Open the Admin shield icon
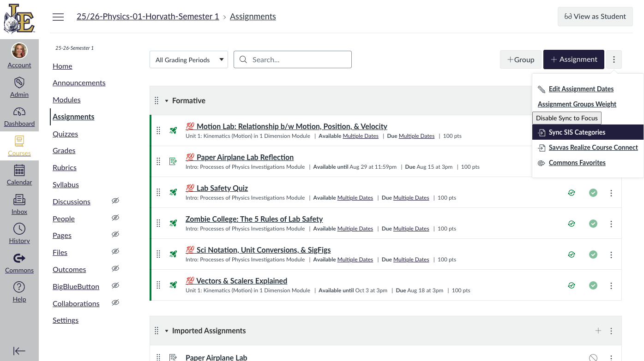Viewport: 644px width, 361px height. [x=19, y=83]
